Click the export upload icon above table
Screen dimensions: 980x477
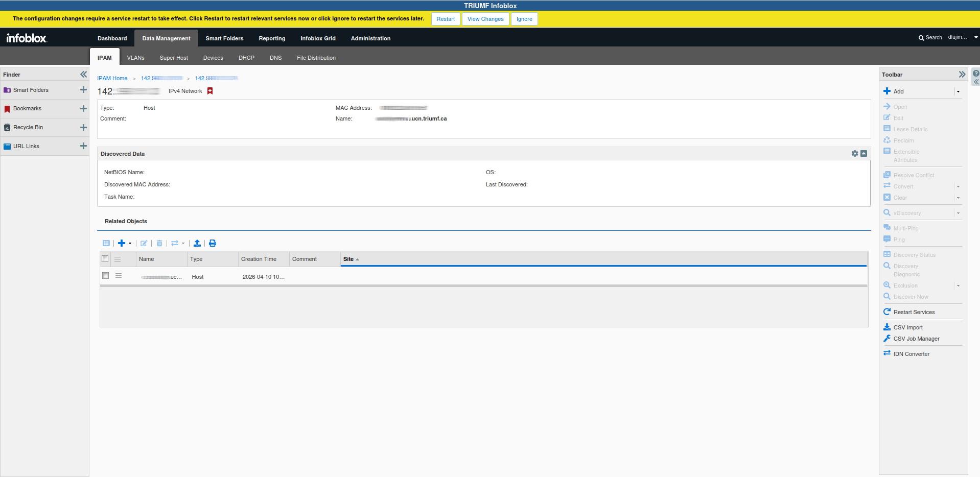[197, 243]
